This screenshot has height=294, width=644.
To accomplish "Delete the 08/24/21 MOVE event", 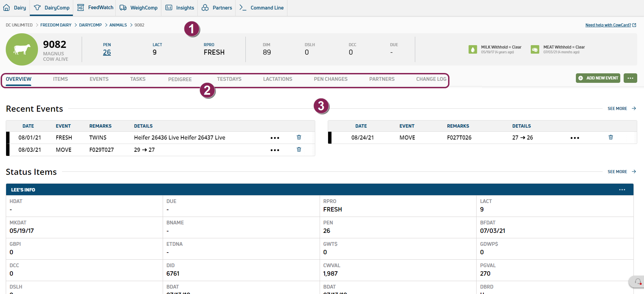I will click(x=610, y=137).
